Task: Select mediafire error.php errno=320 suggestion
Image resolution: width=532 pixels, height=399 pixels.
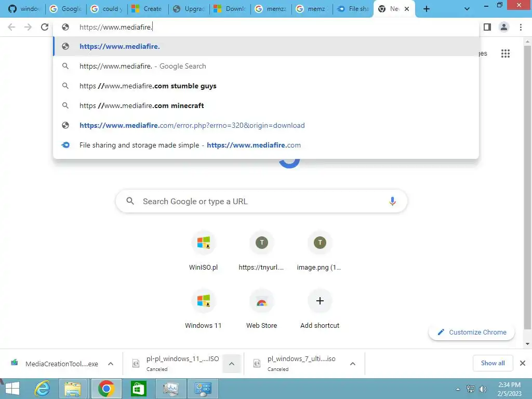Action: (267, 125)
